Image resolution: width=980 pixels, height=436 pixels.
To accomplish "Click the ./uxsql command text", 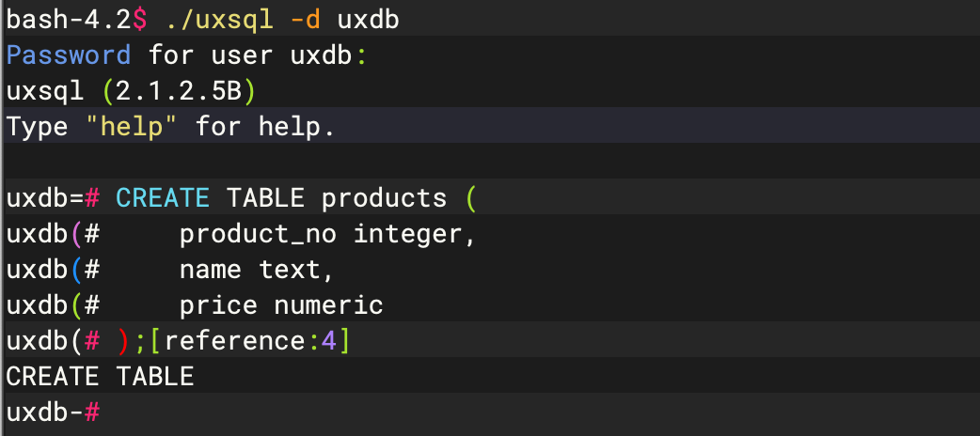I will tap(220, 20).
